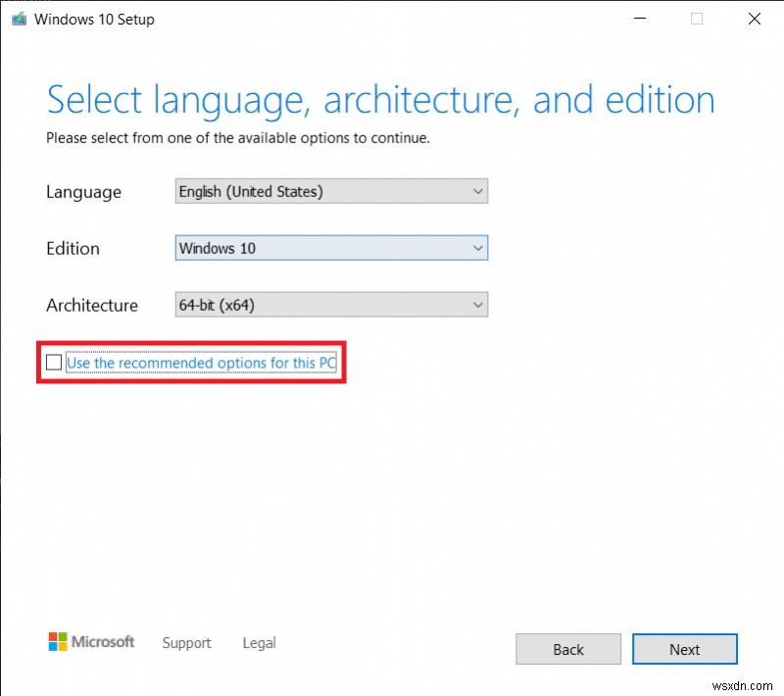
Task: Open the Edition dropdown showing Windows 10
Action: pos(331,248)
